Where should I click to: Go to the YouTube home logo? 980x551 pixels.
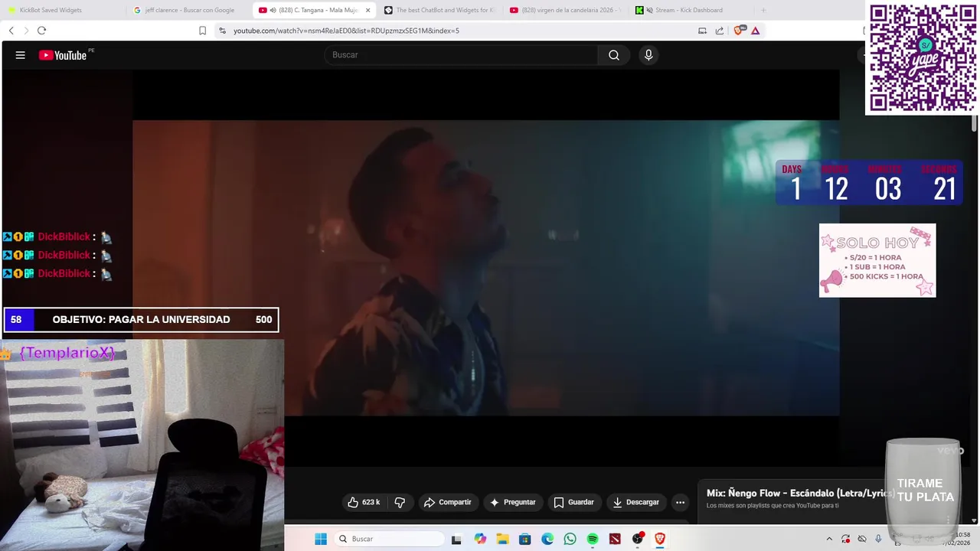tap(63, 55)
